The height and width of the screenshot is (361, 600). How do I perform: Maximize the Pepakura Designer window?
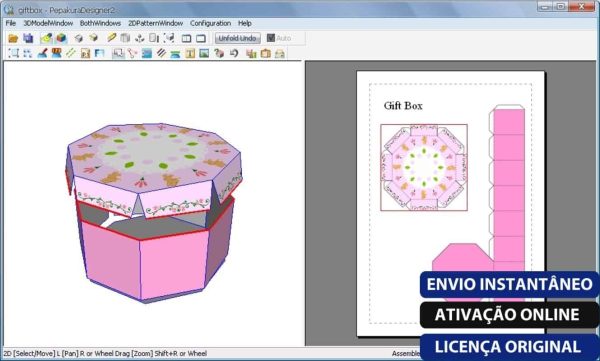[561, 6]
